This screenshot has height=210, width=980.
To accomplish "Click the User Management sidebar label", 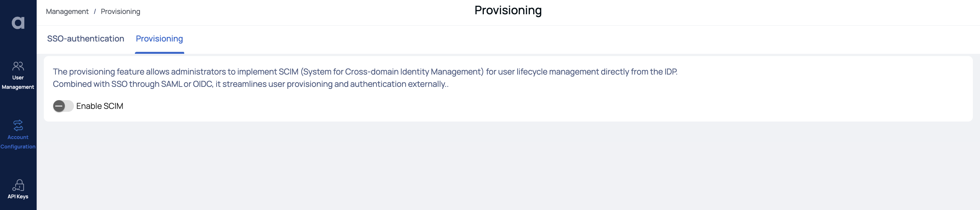I will coord(18,82).
